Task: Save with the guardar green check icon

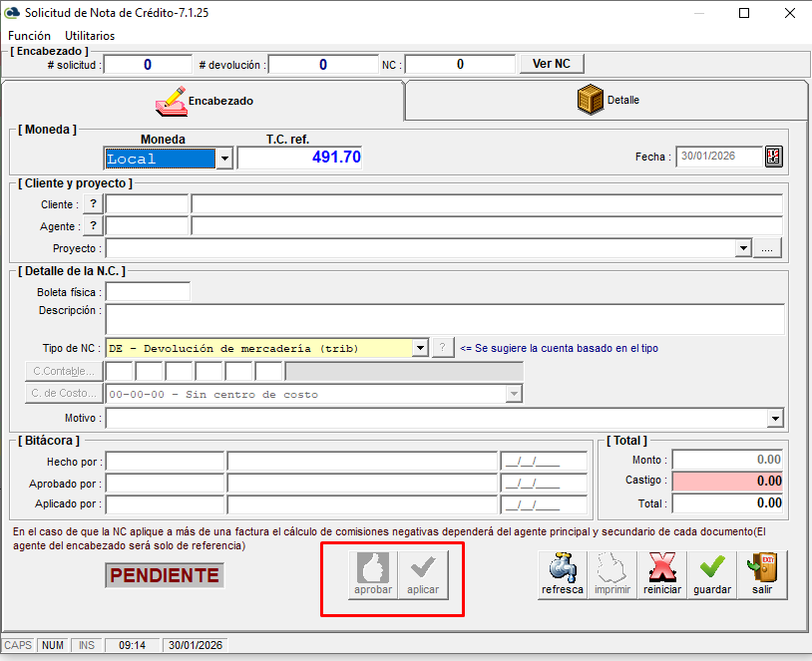Action: [x=712, y=574]
